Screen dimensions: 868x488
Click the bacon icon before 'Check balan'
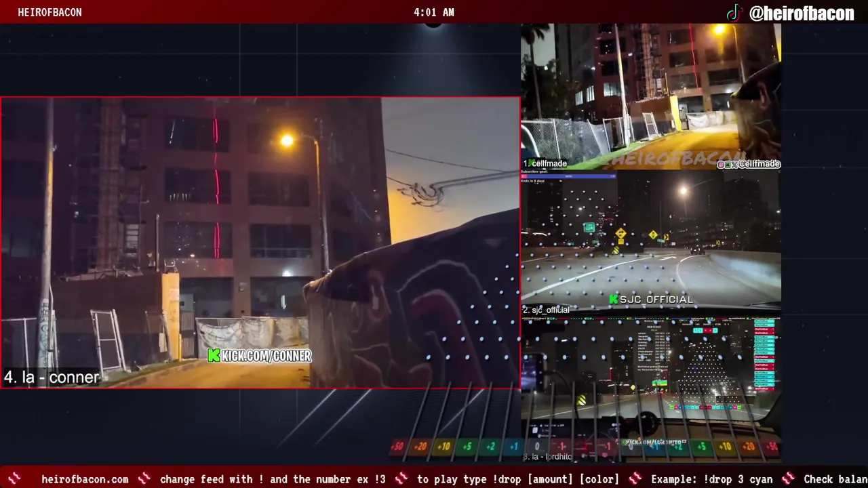pos(788,479)
